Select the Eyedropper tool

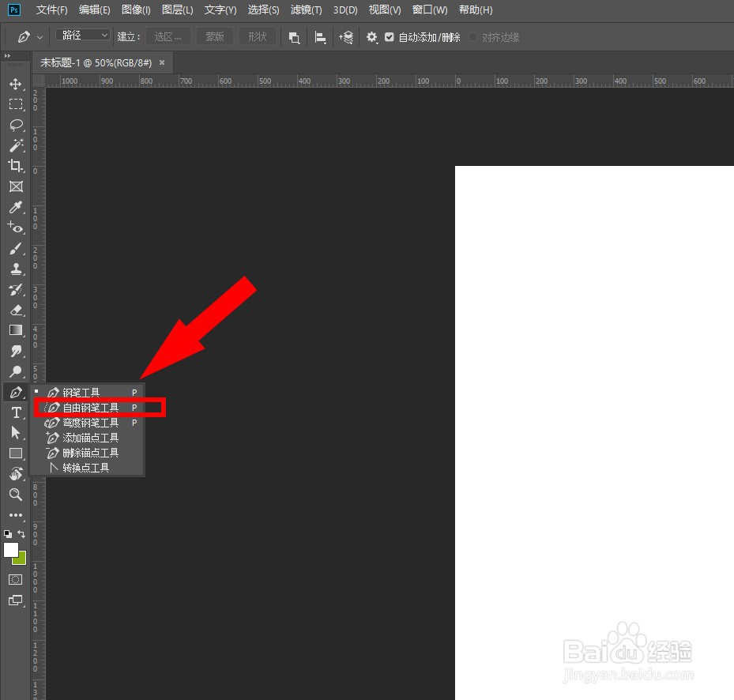(x=16, y=207)
